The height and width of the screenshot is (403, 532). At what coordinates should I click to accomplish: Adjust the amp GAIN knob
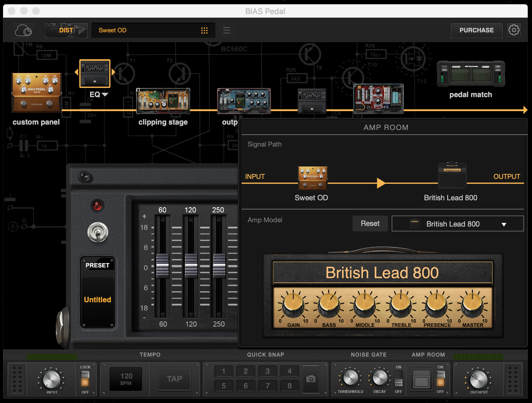pyautogui.click(x=293, y=304)
